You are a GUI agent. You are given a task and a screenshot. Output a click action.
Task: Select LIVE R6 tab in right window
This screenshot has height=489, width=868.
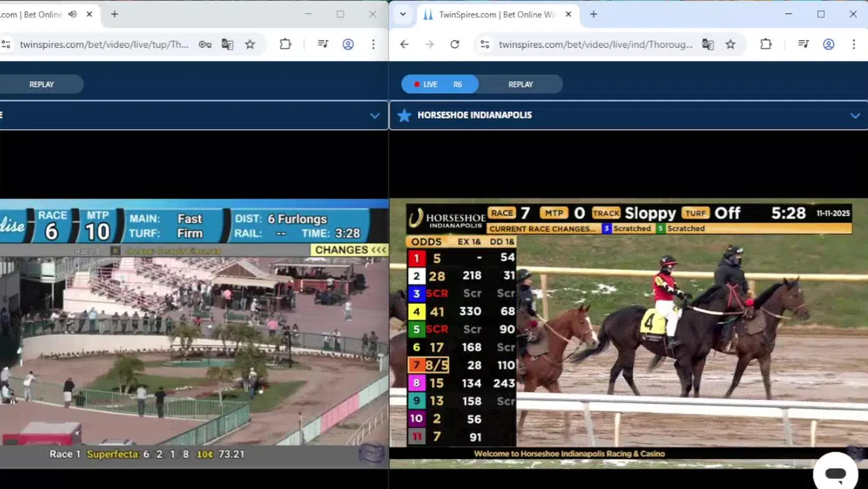coord(439,84)
